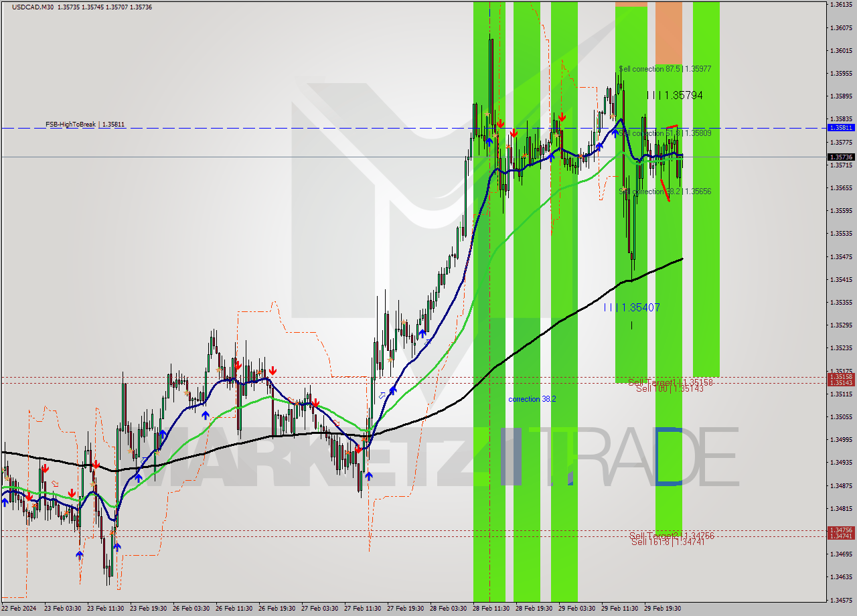Image resolution: width=857 pixels, height=616 pixels.
Task: Select the FSB-HighToBreak 1.35811 label
Action: 85,125
